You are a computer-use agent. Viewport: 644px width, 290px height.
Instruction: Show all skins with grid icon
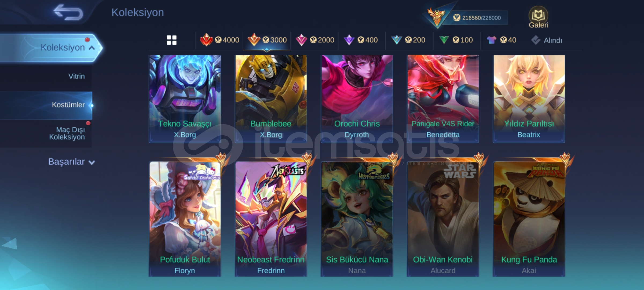171,40
